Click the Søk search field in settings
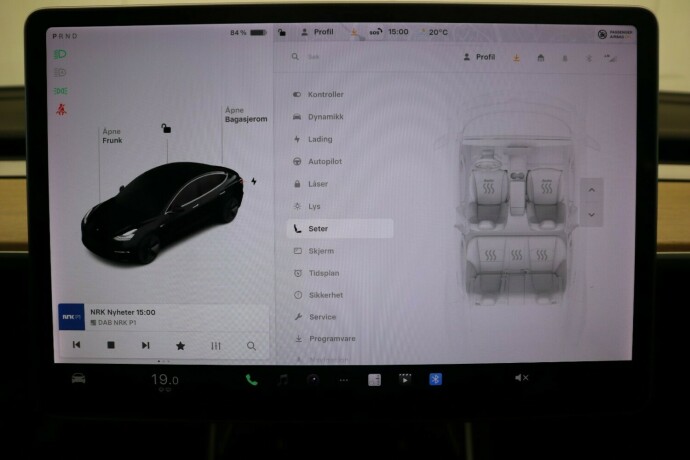The width and height of the screenshot is (690, 460). click(x=313, y=56)
